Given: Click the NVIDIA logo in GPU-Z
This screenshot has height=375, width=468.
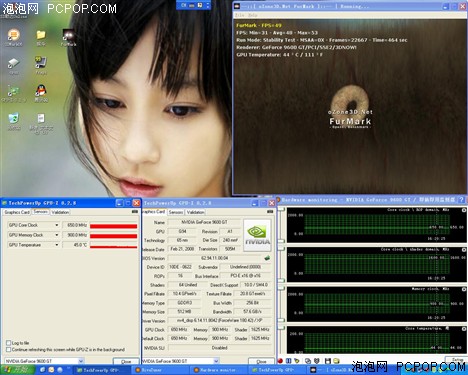Looking at the screenshot, I should click(x=257, y=235).
